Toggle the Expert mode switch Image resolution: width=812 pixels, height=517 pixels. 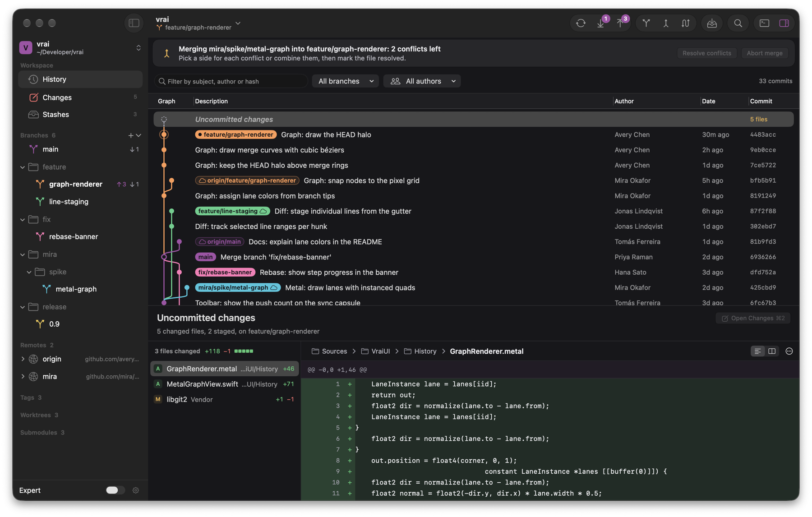pos(115,490)
